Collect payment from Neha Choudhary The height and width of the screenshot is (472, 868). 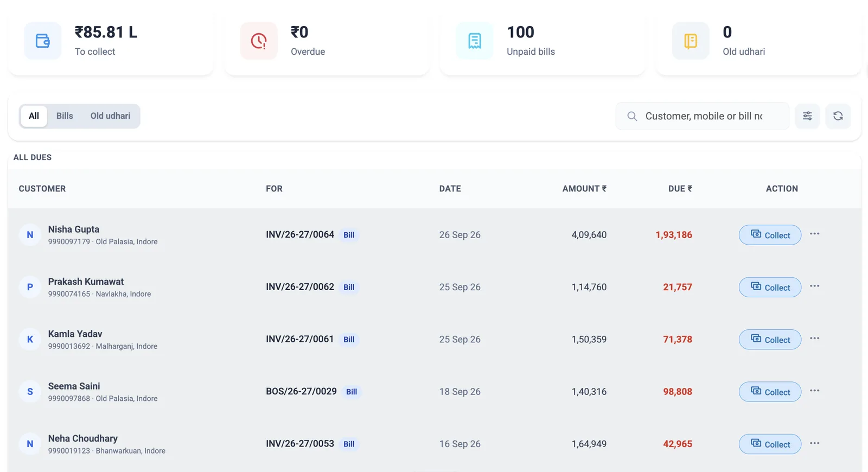(770, 444)
